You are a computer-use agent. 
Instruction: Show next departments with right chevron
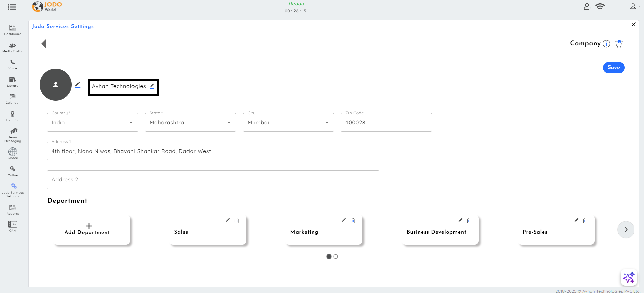tap(626, 230)
